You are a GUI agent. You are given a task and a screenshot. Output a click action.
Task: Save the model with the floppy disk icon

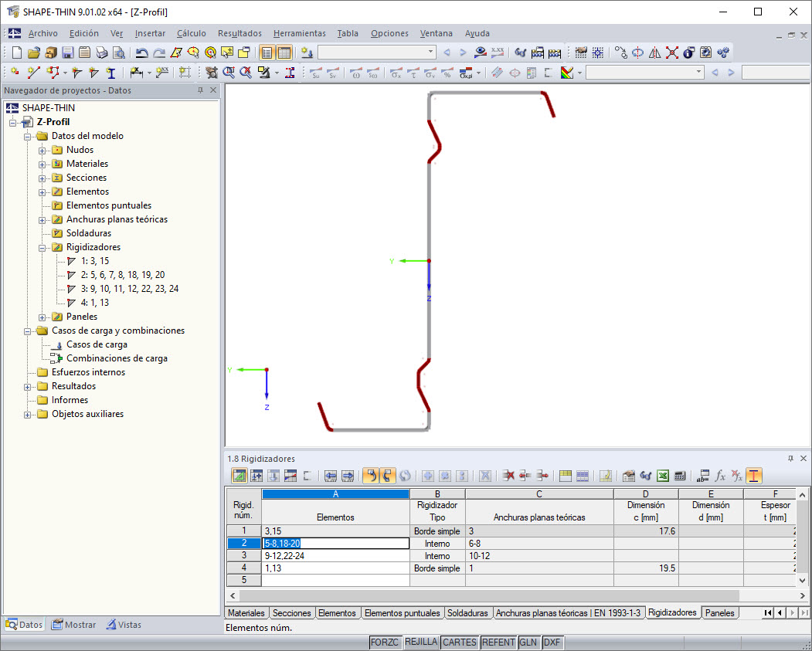pyautogui.click(x=67, y=53)
